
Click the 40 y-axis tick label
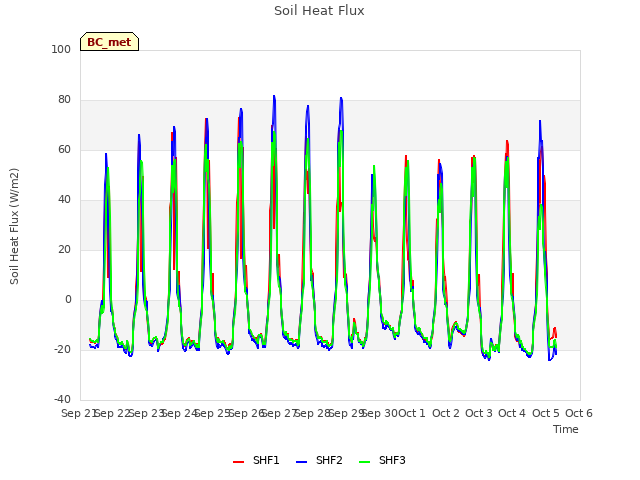64,200
